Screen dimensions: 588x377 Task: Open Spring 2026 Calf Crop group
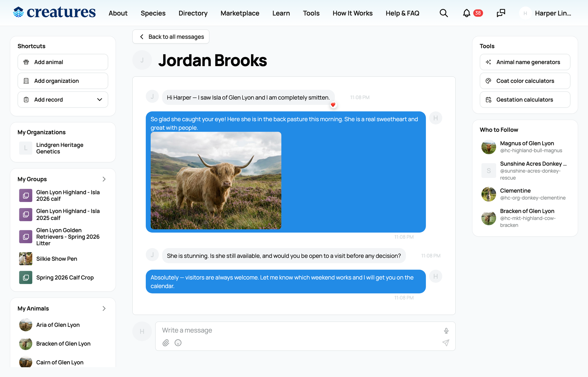pyautogui.click(x=65, y=277)
